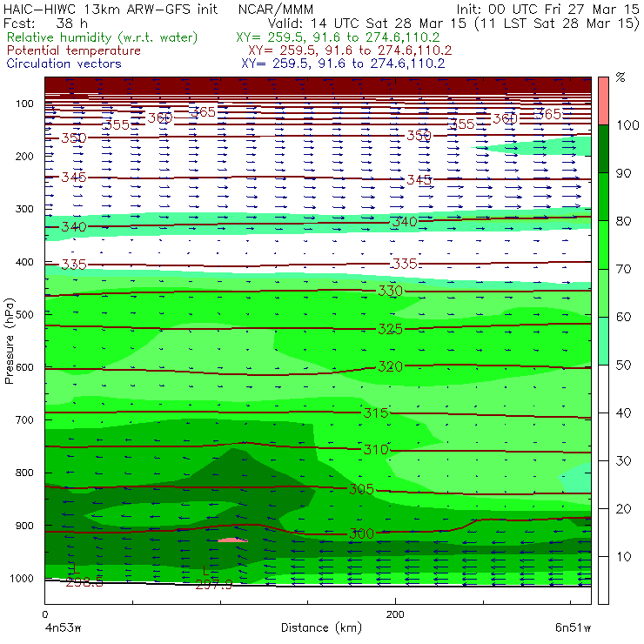
Task: Select the "Init: 00 UTC Fri 27 Mar 15" text
Action: click(547, 9)
